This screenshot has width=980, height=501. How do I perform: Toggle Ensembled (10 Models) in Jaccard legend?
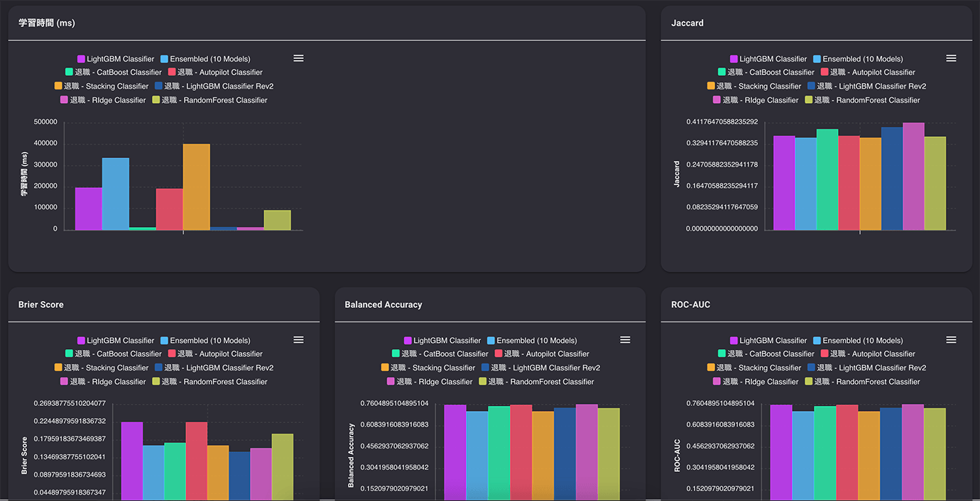click(x=858, y=59)
